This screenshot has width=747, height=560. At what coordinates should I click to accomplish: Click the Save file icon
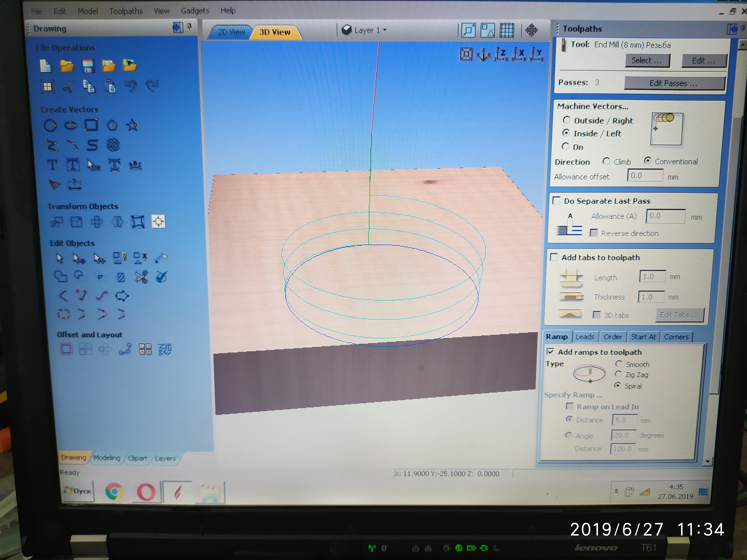coord(88,66)
